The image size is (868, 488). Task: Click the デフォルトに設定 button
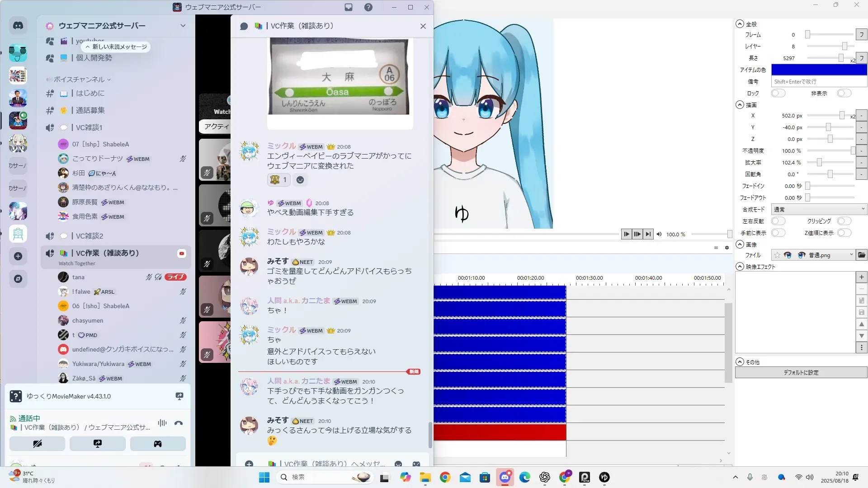[x=801, y=372]
